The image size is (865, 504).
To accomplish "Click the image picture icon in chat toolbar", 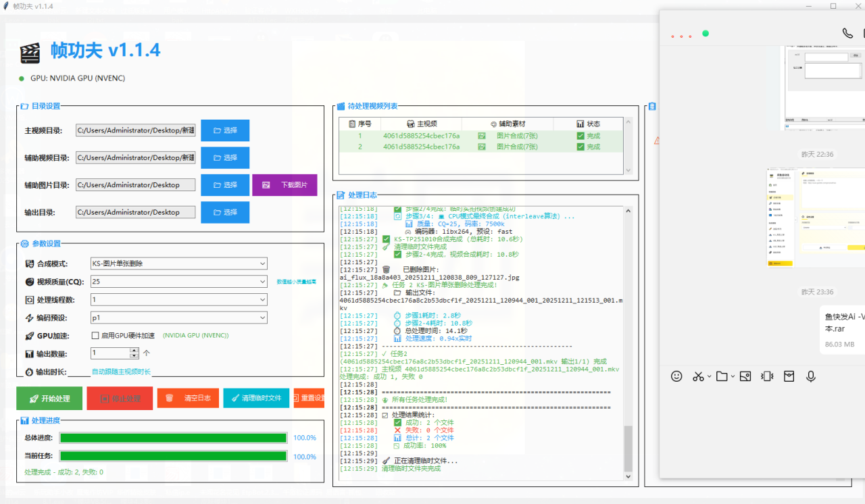I will point(745,376).
